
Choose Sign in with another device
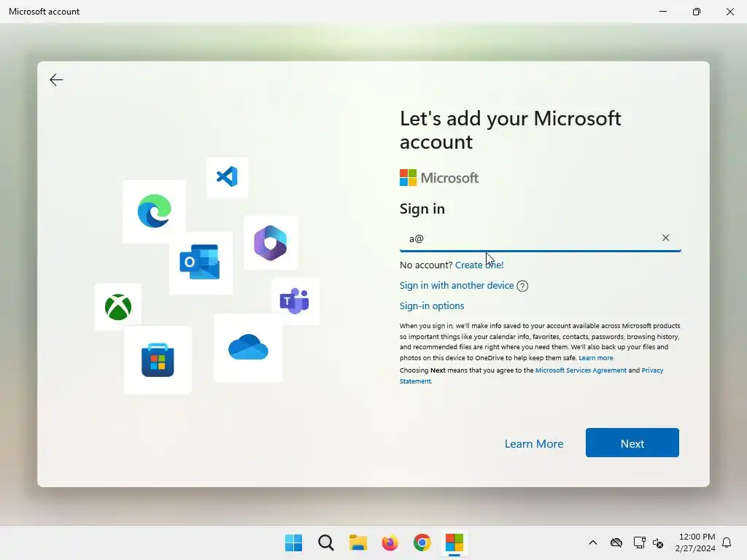[x=457, y=285]
